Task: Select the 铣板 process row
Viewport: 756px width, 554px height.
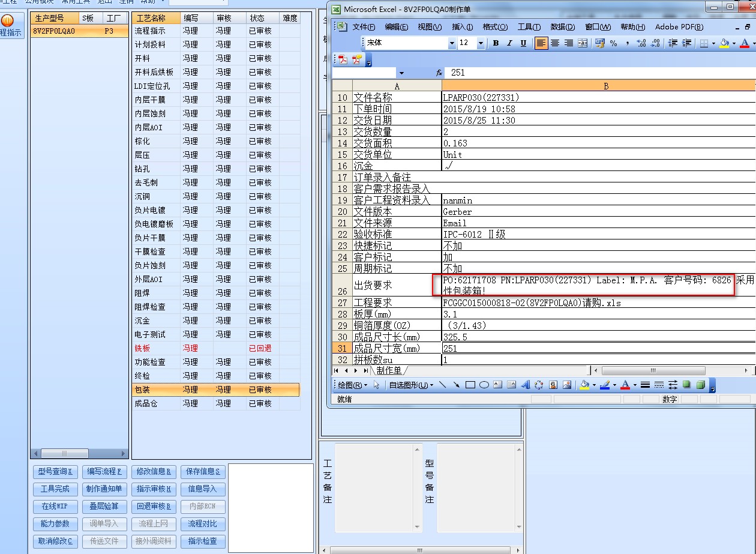Action: click(216, 348)
